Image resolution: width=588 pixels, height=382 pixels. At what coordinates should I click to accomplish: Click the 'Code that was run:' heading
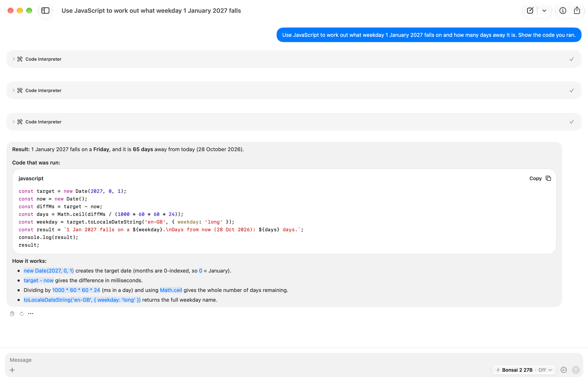tap(36, 163)
